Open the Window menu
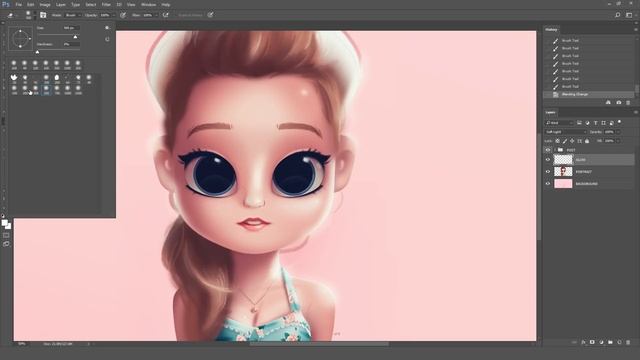The height and width of the screenshot is (360, 640). click(148, 4)
